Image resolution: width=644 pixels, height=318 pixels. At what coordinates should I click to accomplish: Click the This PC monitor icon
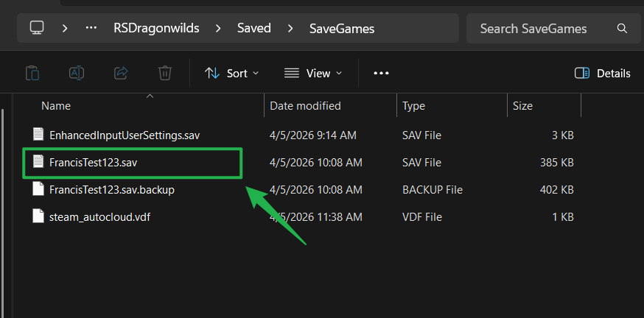37,28
